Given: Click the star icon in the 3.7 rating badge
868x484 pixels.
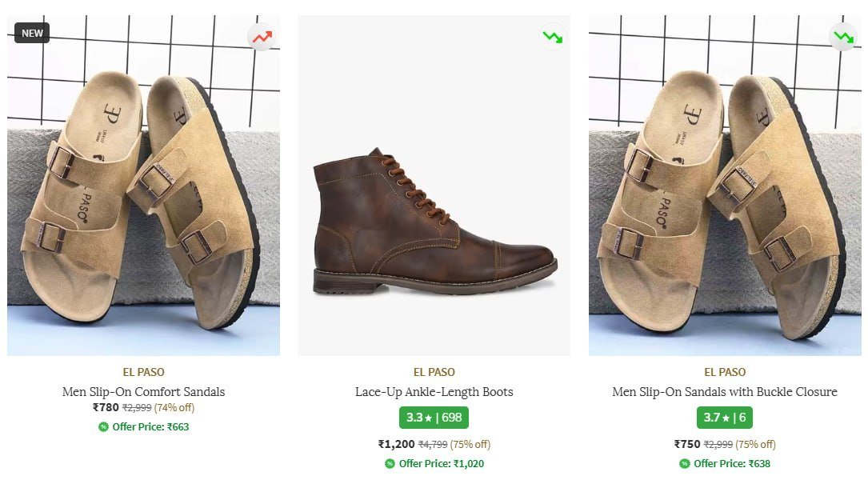Looking at the screenshot, I should click(x=724, y=417).
